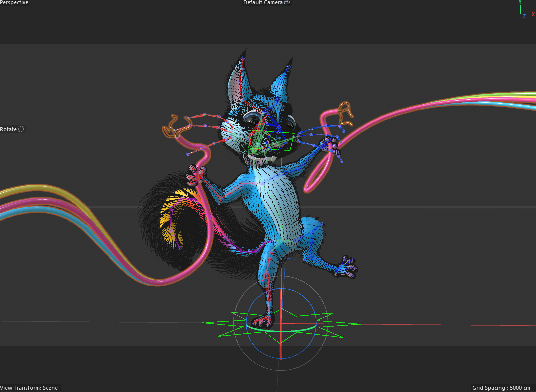Click the View Transform: Scene status text
The height and width of the screenshot is (392, 536).
point(29,388)
